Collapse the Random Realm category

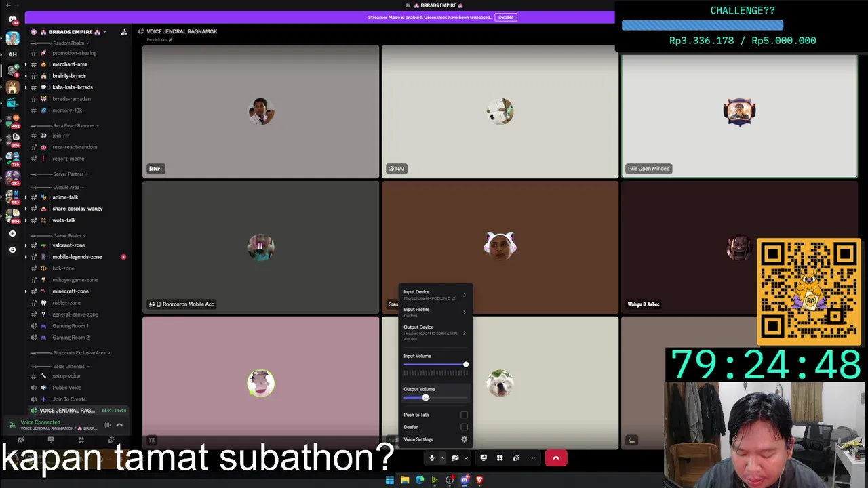point(68,43)
